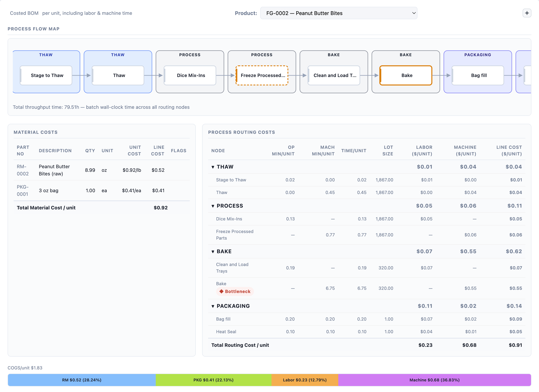This screenshot has height=392, width=539.
Task: Click the Stage to Thaw routing row
Action: (x=366, y=180)
